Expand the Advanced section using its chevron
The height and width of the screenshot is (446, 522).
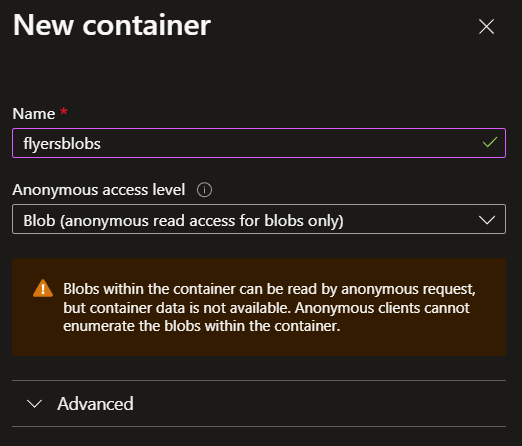click(34, 404)
